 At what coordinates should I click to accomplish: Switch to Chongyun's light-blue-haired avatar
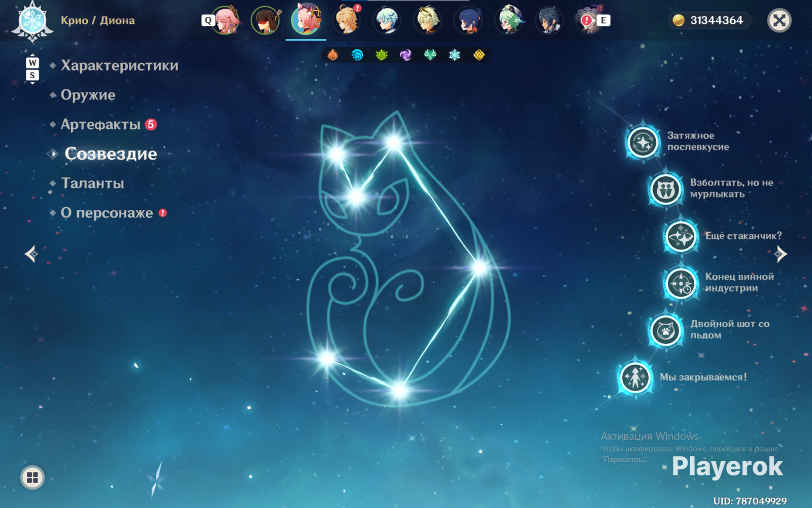387,20
